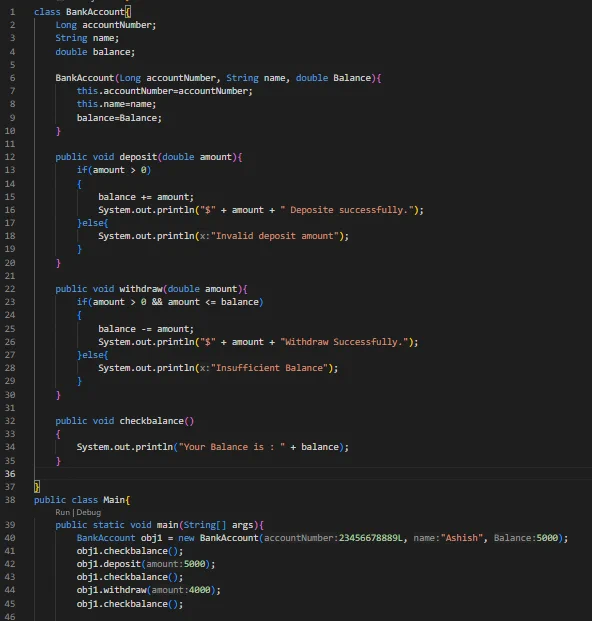
Task: Click line number 6 in the gutter
Action: coord(12,78)
